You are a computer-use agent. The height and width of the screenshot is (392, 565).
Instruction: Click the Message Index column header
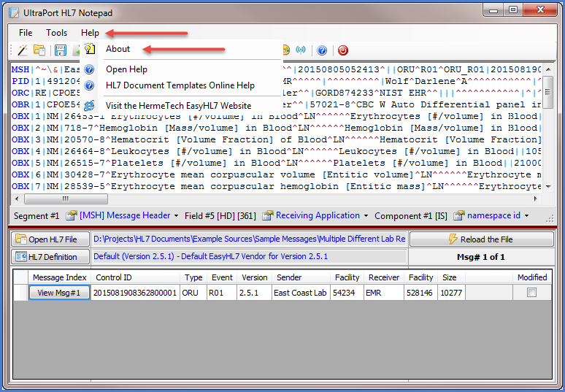tap(59, 277)
